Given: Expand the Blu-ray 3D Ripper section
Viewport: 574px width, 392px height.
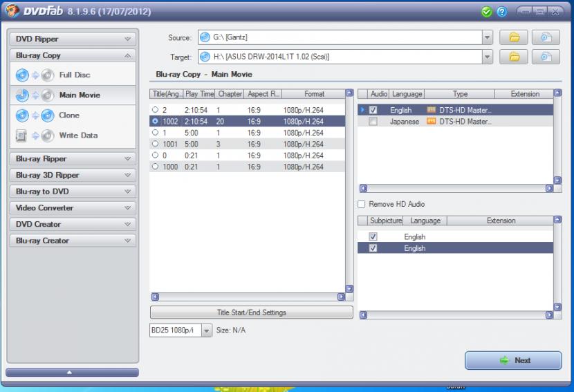Looking at the screenshot, I should coord(73,175).
